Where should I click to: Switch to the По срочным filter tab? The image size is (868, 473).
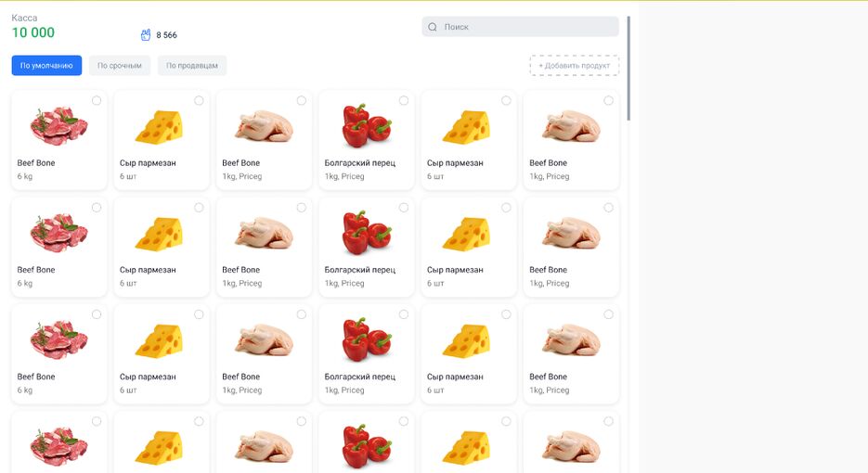pyautogui.click(x=120, y=66)
